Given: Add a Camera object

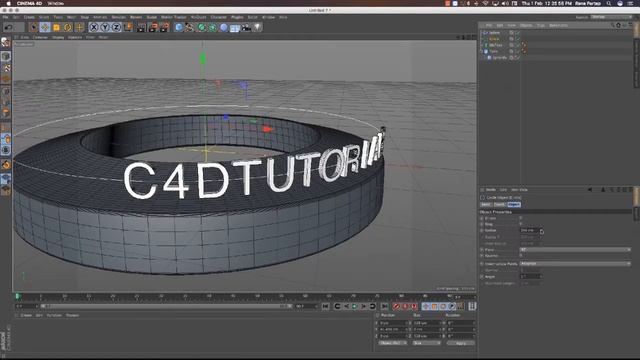Looking at the screenshot, I should tap(246, 27).
